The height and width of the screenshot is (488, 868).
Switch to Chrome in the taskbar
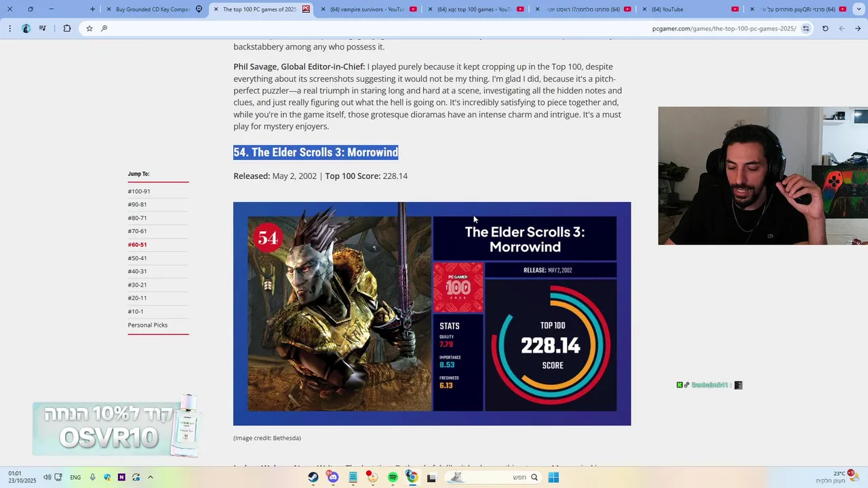[x=412, y=477]
